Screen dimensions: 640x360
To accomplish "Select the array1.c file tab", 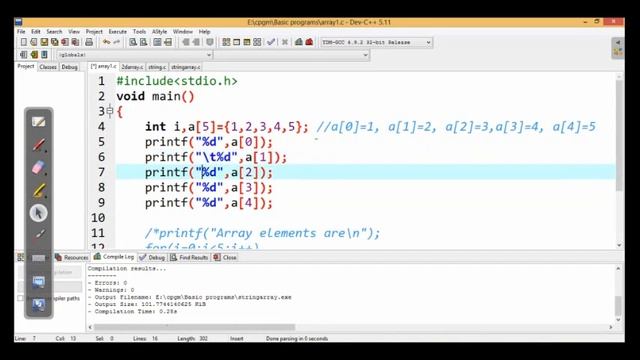I will 103,67.
